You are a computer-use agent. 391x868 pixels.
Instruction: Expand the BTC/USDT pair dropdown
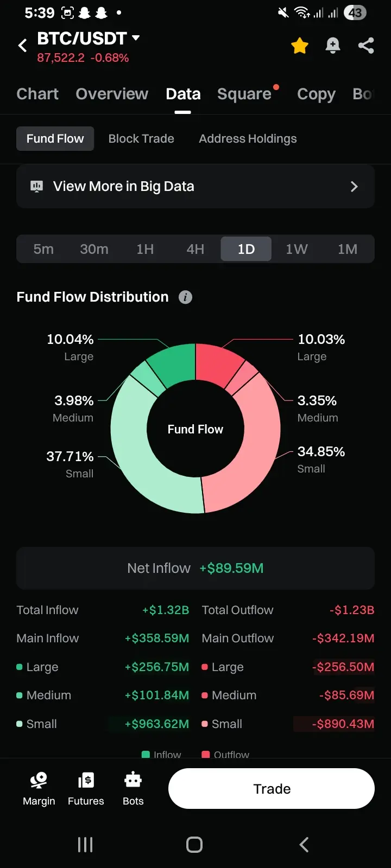136,38
